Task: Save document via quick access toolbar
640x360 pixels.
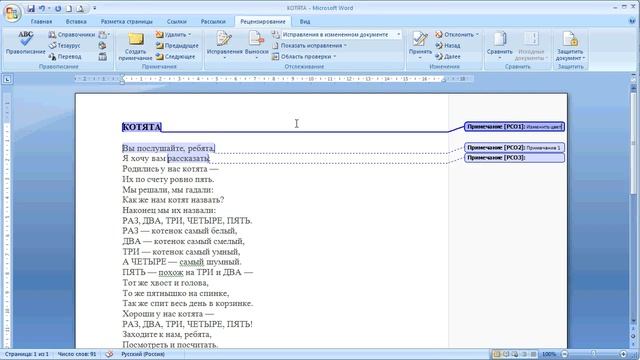Action: (31, 8)
